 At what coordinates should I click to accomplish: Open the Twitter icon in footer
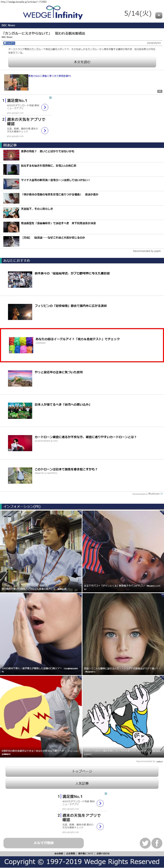(145, 843)
